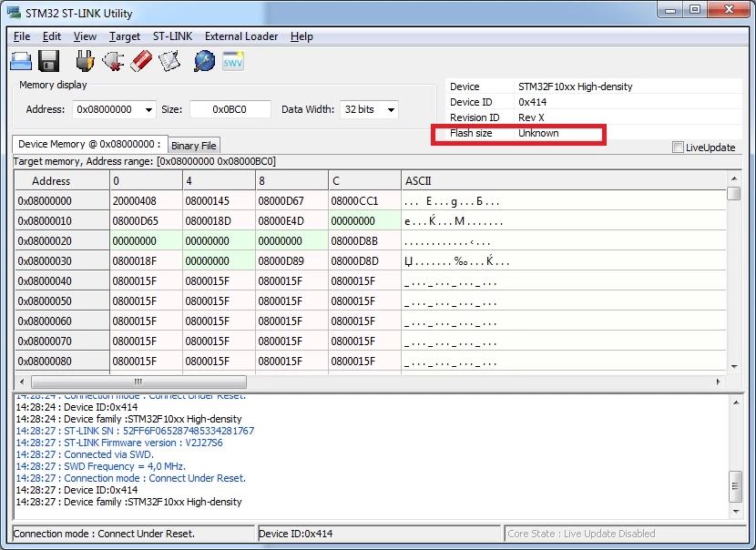Switch to the Binary File tab

(194, 146)
